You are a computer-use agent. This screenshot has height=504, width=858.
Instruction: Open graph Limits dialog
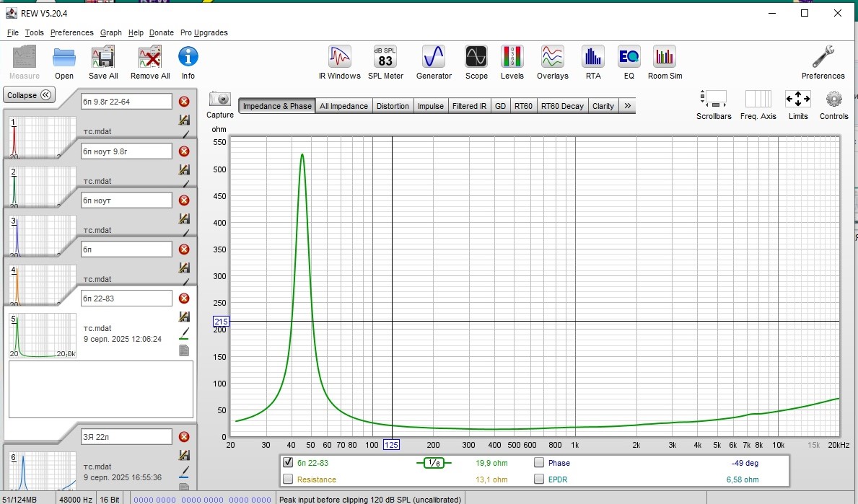798,99
